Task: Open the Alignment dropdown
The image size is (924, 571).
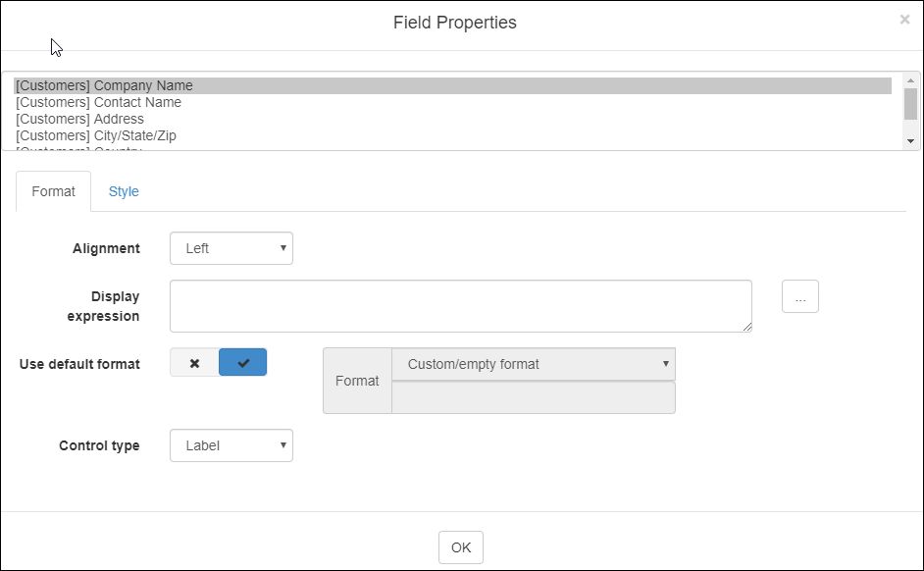Action: pyautogui.click(x=231, y=248)
